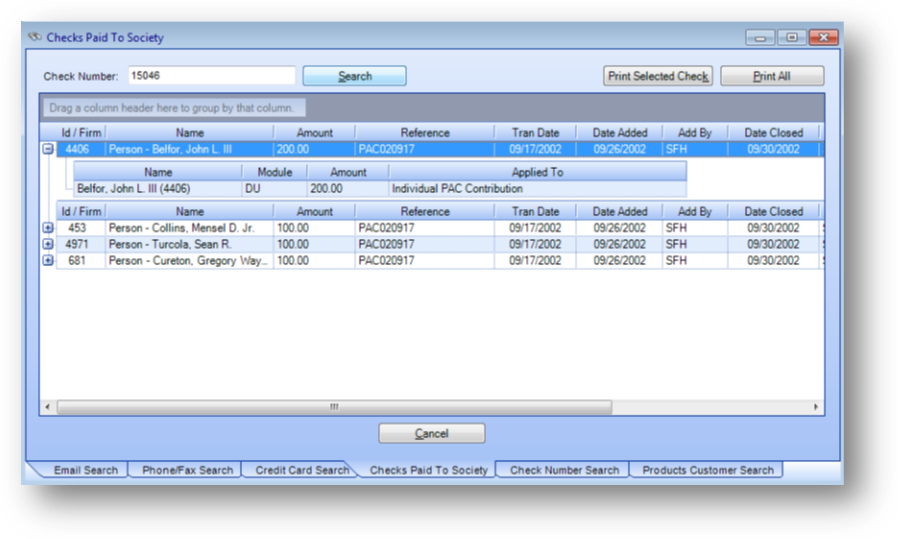
Task: Click the horizontal scrollbar thumb
Action: coord(334,407)
